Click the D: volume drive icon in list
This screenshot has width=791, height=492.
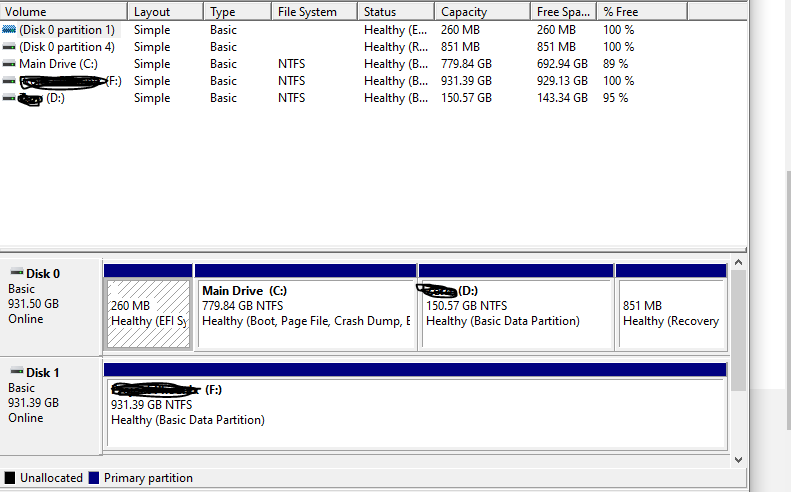click(x=9, y=98)
